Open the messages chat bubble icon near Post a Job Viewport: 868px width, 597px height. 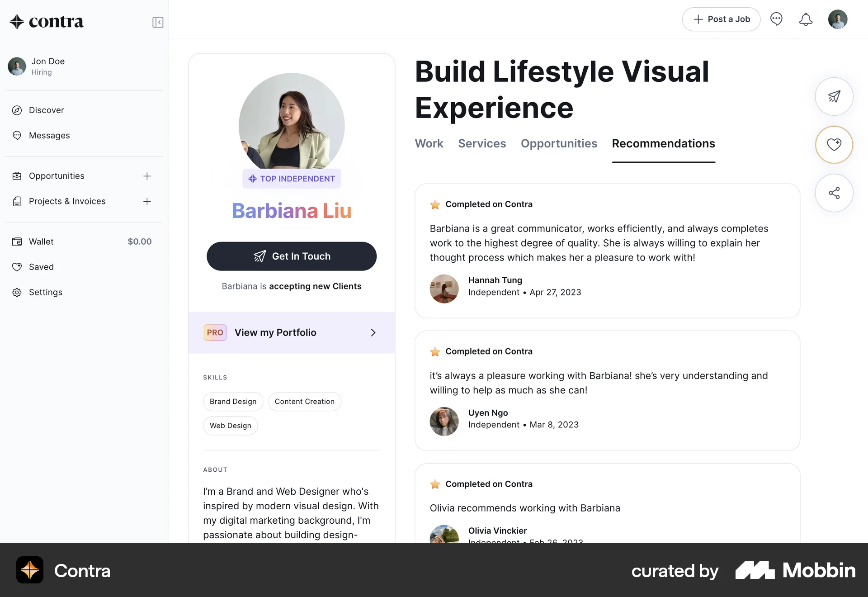pos(777,19)
